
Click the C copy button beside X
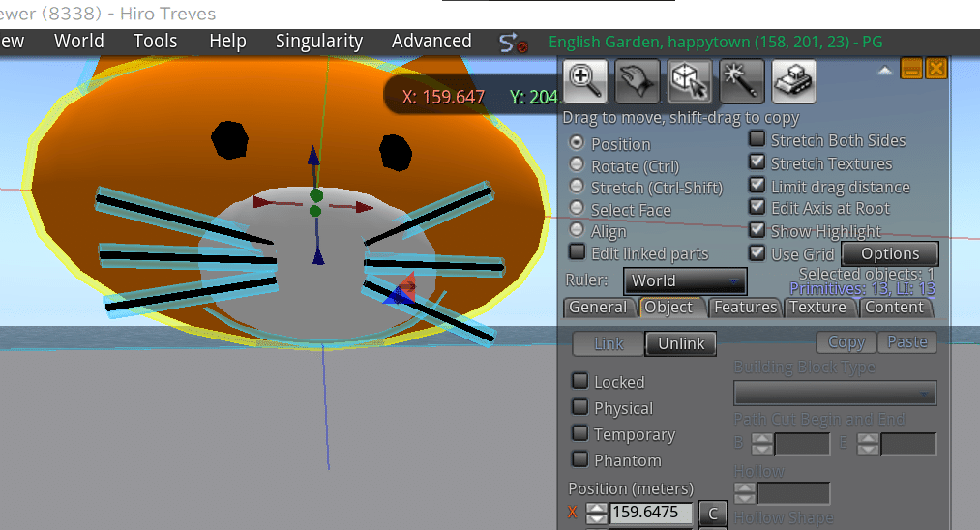point(712,514)
